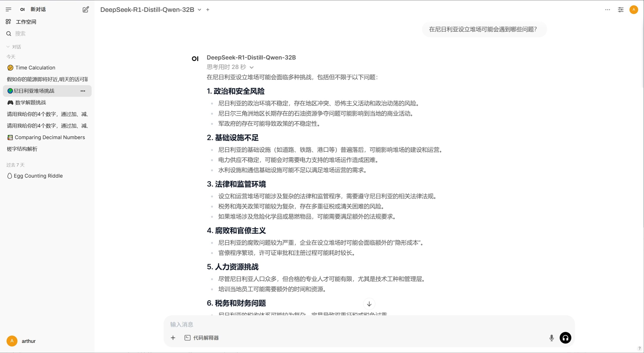Screen dimensions: 644x353
Task: Add another model with the plus icon
Action: coord(208,10)
